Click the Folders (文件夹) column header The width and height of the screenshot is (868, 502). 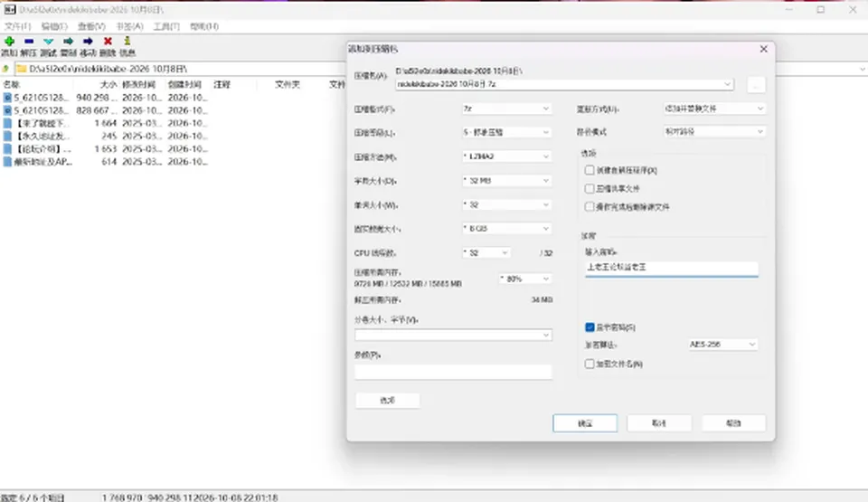coord(288,84)
